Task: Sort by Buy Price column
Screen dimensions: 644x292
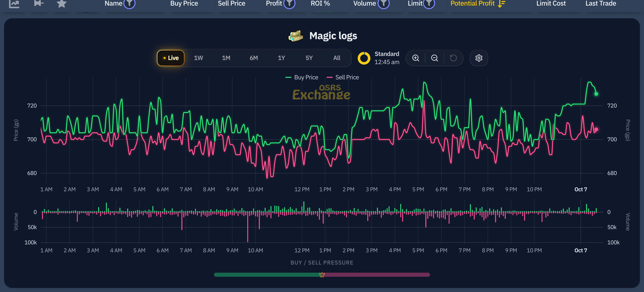Action: tap(184, 3)
